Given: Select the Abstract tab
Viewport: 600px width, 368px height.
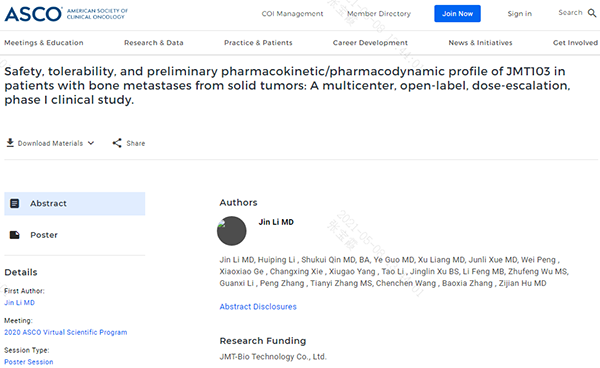Looking at the screenshot, I should (x=75, y=204).
